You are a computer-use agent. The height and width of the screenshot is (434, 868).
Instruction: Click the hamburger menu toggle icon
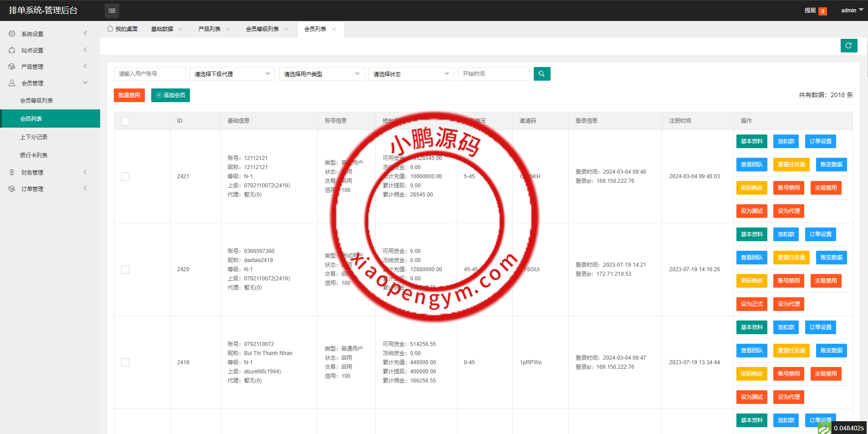[x=112, y=10]
